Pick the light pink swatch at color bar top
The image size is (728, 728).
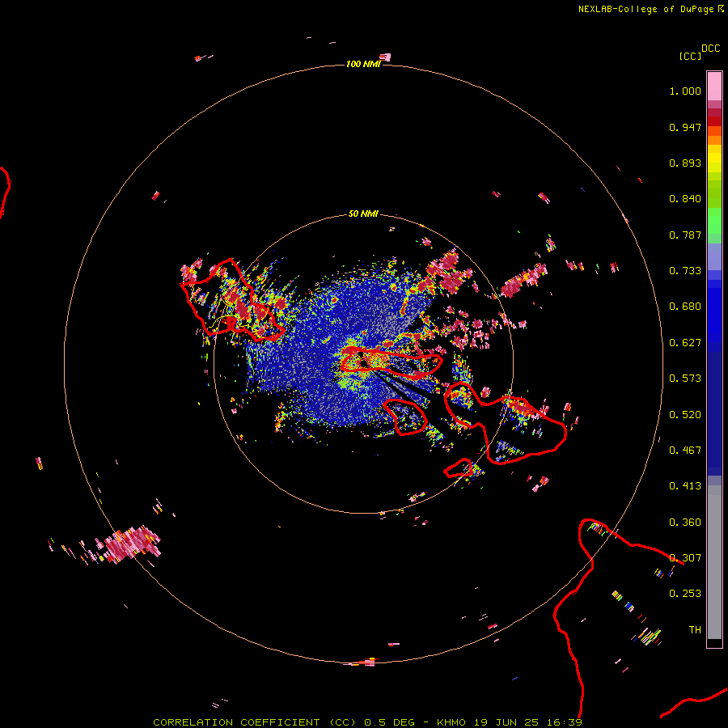[x=714, y=86]
